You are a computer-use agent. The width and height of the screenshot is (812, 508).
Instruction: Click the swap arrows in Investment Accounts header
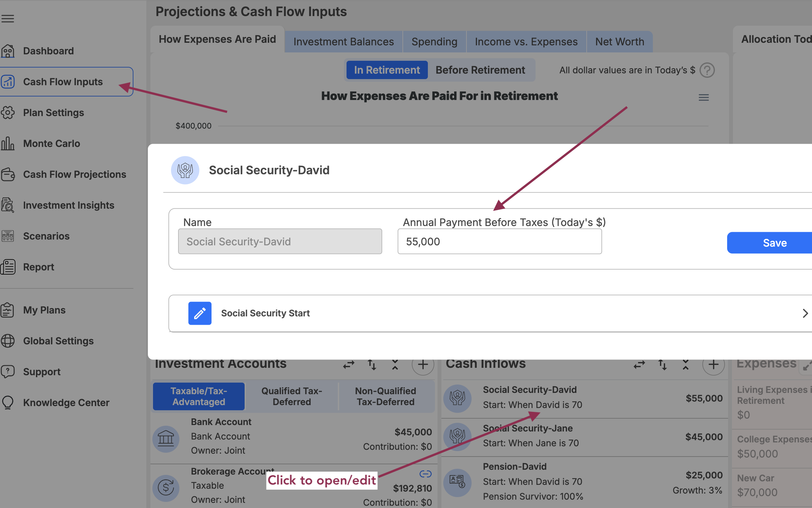(348, 365)
